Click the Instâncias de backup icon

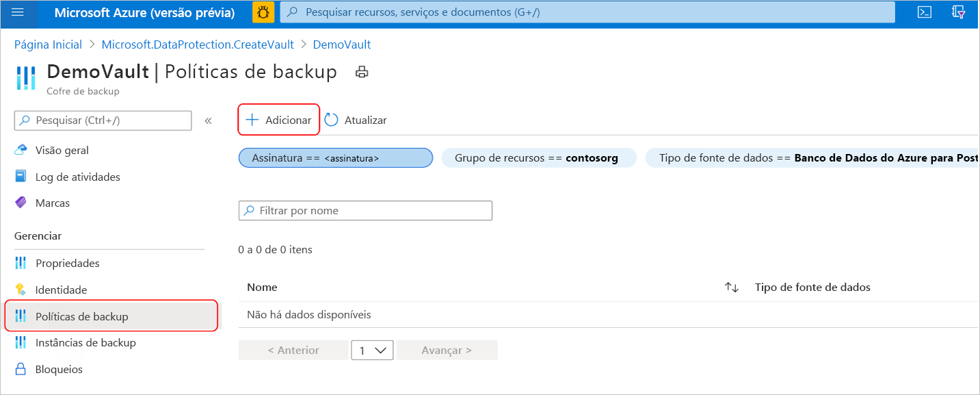(21, 343)
